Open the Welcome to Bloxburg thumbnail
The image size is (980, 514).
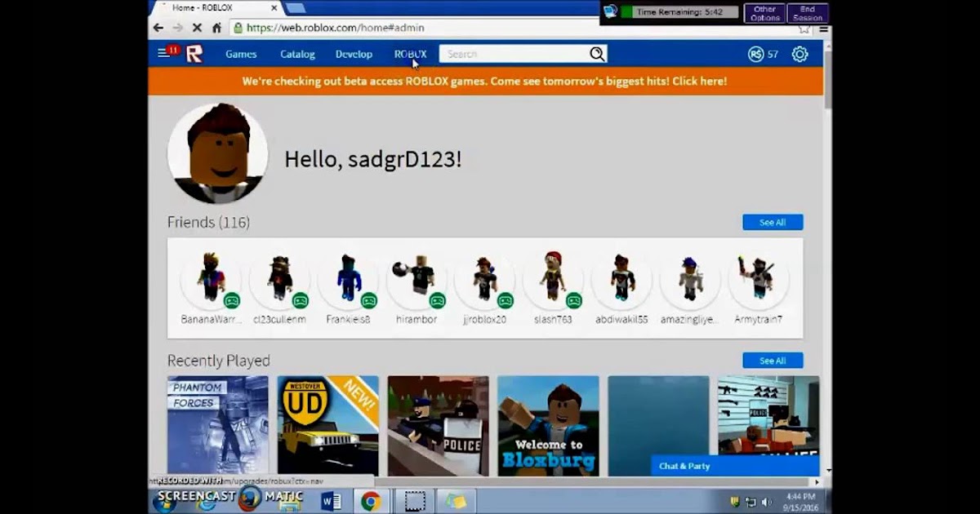(x=548, y=426)
